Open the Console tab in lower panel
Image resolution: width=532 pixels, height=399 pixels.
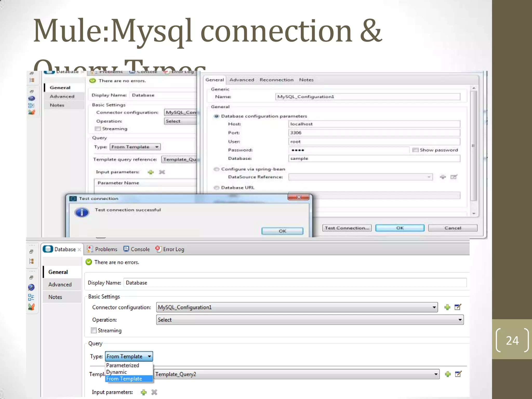(x=140, y=249)
